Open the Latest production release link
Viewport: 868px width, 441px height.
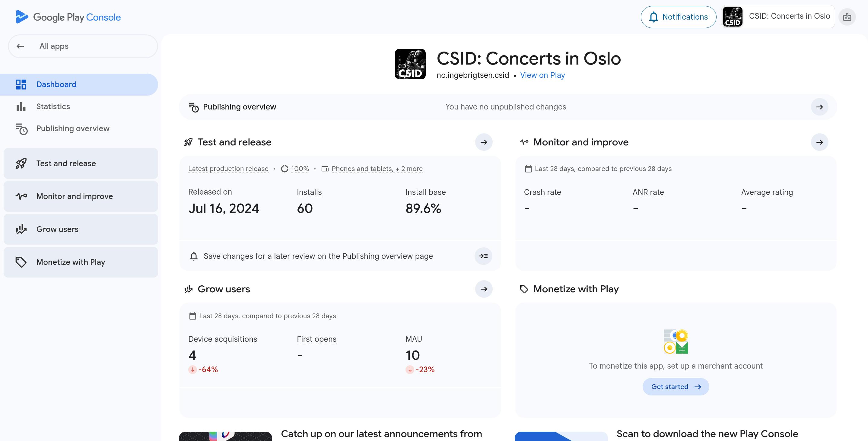tap(228, 169)
